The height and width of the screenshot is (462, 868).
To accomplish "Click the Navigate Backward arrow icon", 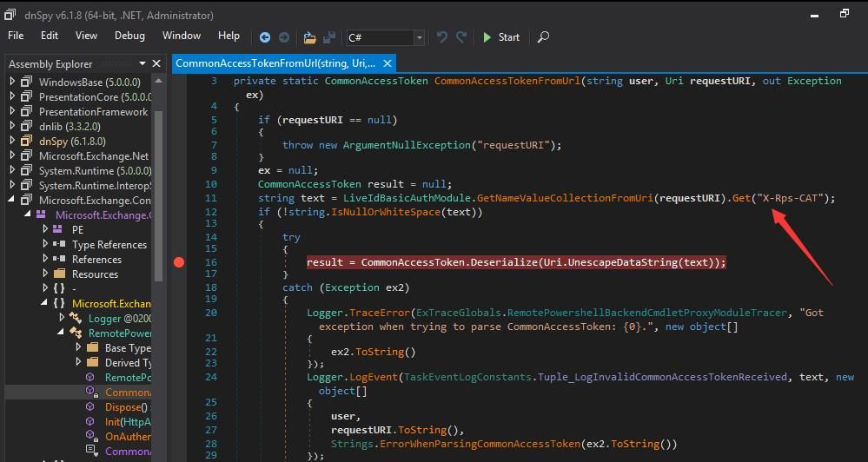I will coord(265,37).
